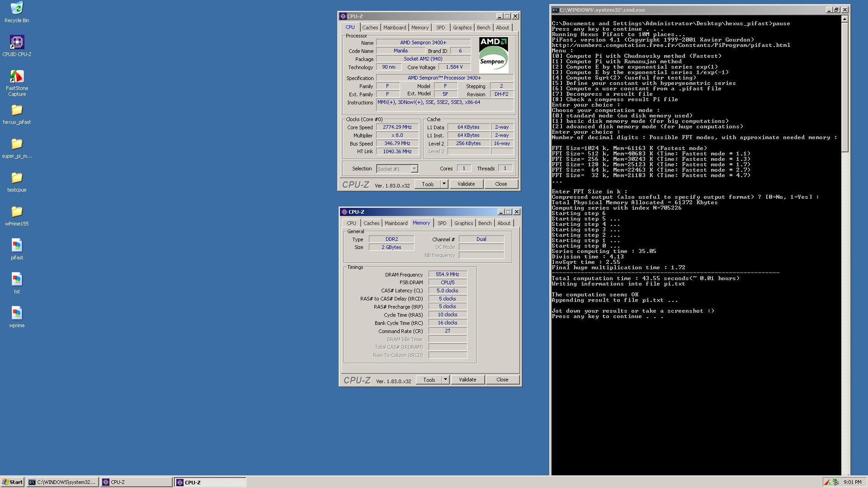
Task: Click Tools button in bottom CPU-Z window
Action: (x=429, y=380)
